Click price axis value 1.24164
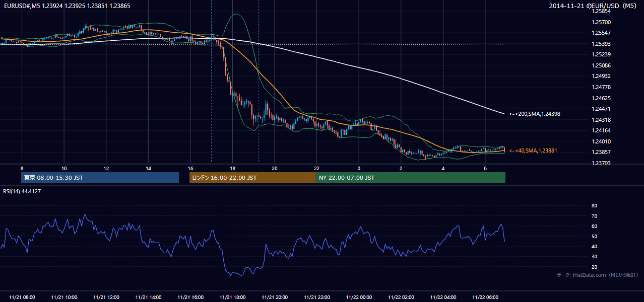This screenshot has height=302, width=644. click(x=601, y=130)
